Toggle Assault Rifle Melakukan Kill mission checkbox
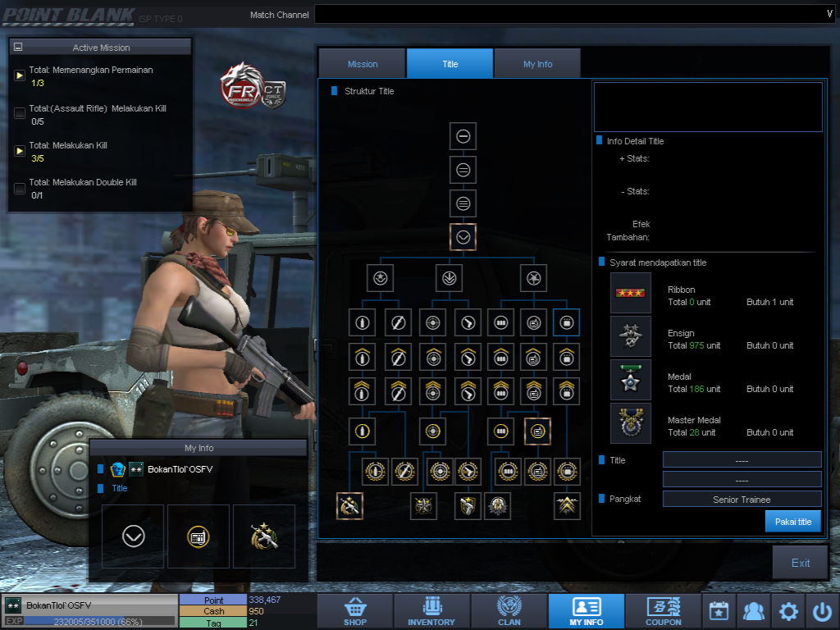The image size is (840, 630). (20, 113)
